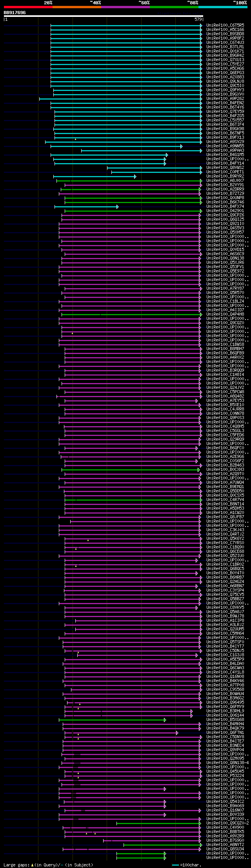Screen dimensions: 251x868
Task: Click the cyan alignment bar for UniRef100_B4FX74
Action: (x=86, y=207)
